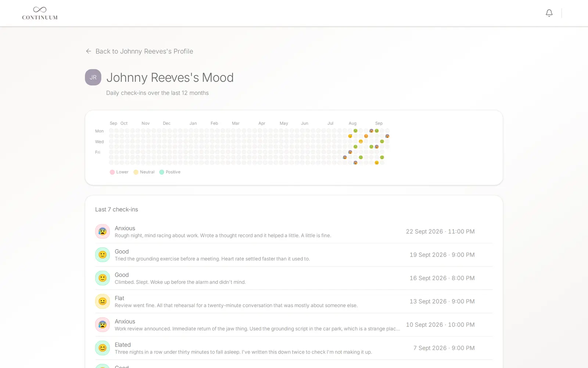
Task: Click the 'Johnny Reeves's Mood' title
Action: [170, 78]
